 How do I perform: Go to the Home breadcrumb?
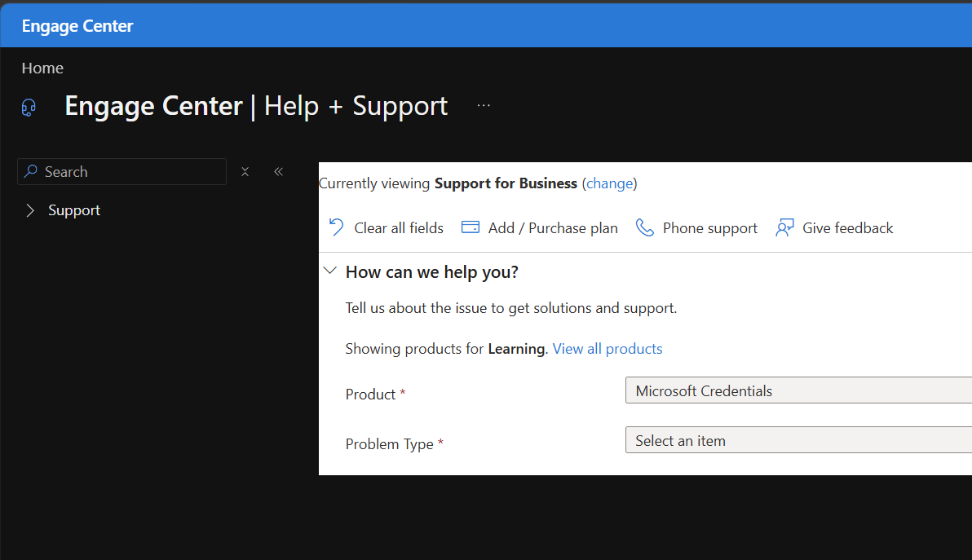pos(42,68)
